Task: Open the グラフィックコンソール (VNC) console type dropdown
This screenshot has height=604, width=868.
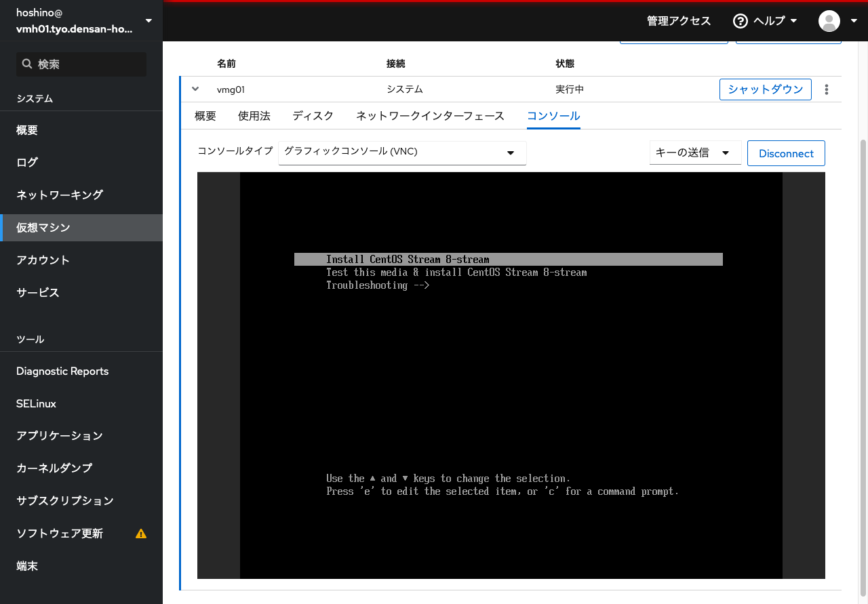Action: (401, 153)
